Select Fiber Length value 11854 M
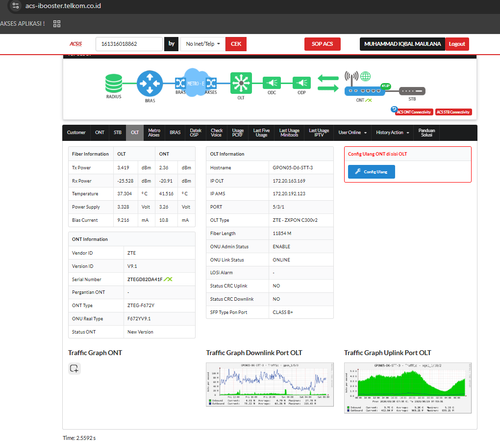This screenshot has width=500, height=447. tap(282, 233)
